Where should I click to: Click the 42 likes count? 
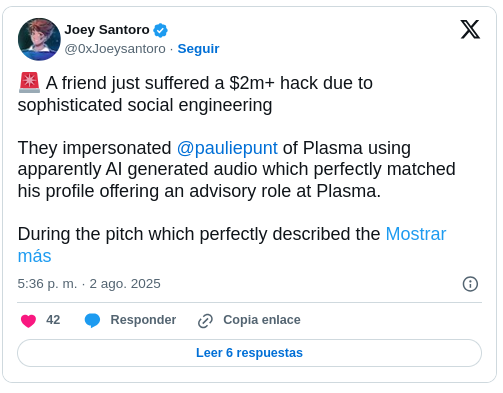[x=53, y=320]
